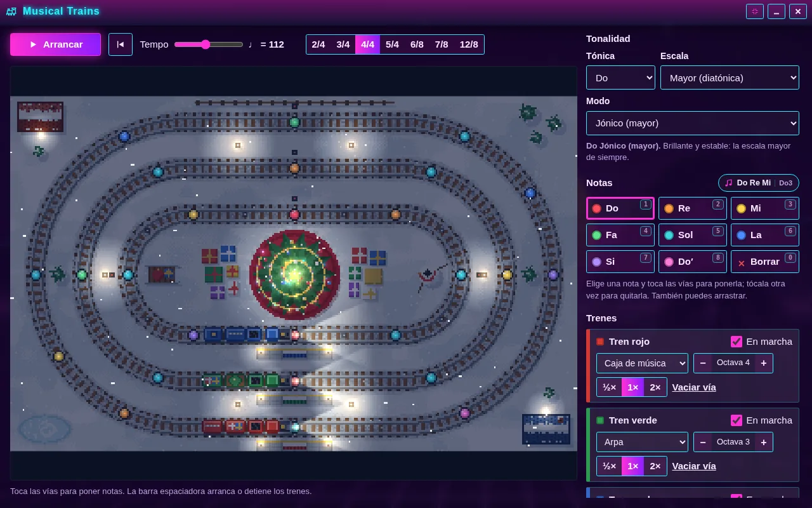Open the Escala dropdown
This screenshot has height=508, width=812.
point(730,77)
